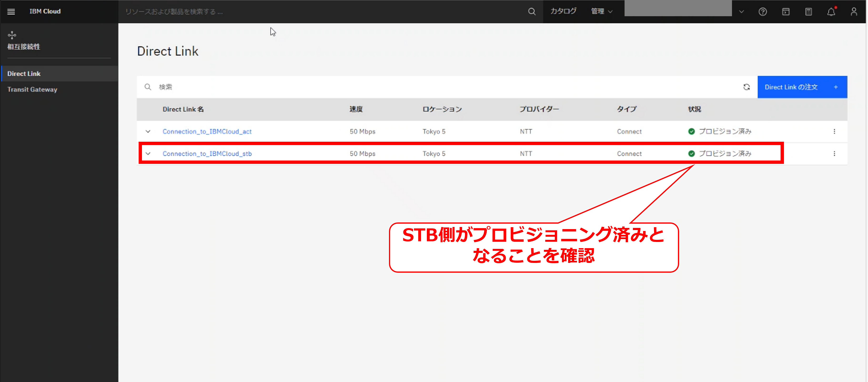Select Direct Link in the sidebar

point(24,74)
